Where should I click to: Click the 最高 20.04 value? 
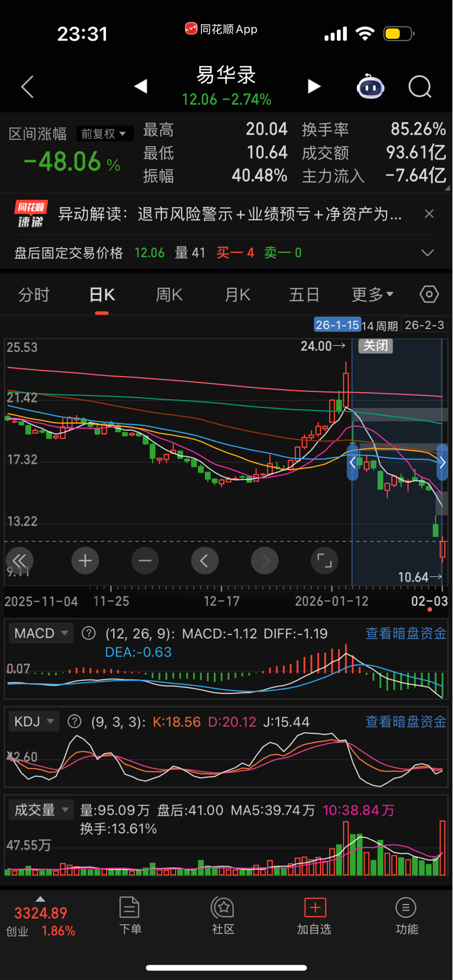click(x=267, y=129)
